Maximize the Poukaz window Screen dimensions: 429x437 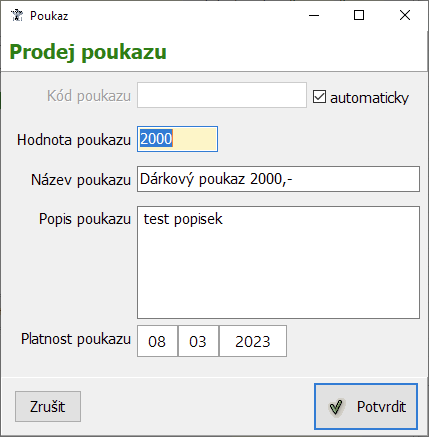[x=359, y=15]
